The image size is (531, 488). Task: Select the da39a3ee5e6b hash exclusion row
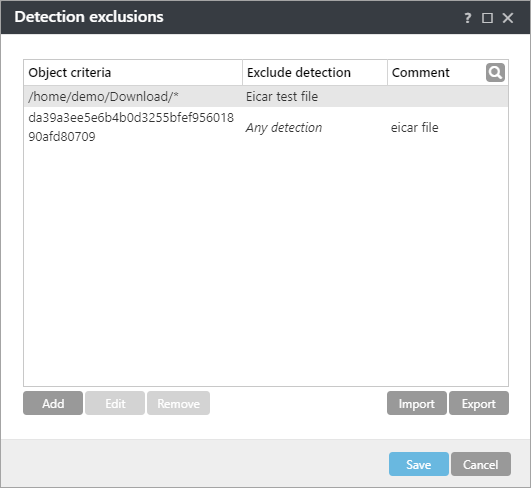[266, 127]
